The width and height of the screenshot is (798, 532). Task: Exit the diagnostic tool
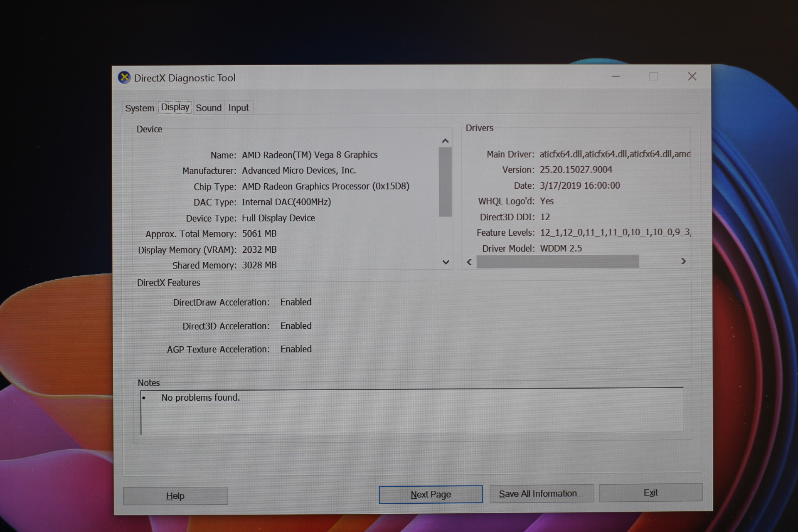pyautogui.click(x=650, y=493)
